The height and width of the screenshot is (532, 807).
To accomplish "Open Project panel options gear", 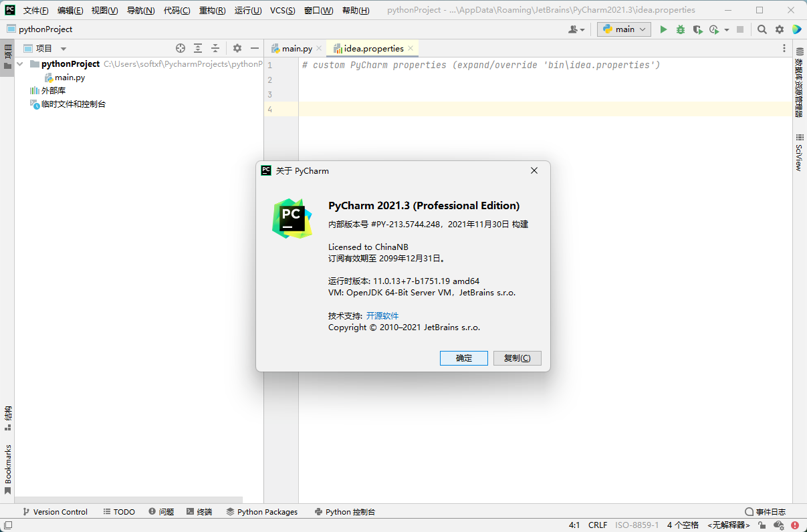I will click(x=237, y=48).
